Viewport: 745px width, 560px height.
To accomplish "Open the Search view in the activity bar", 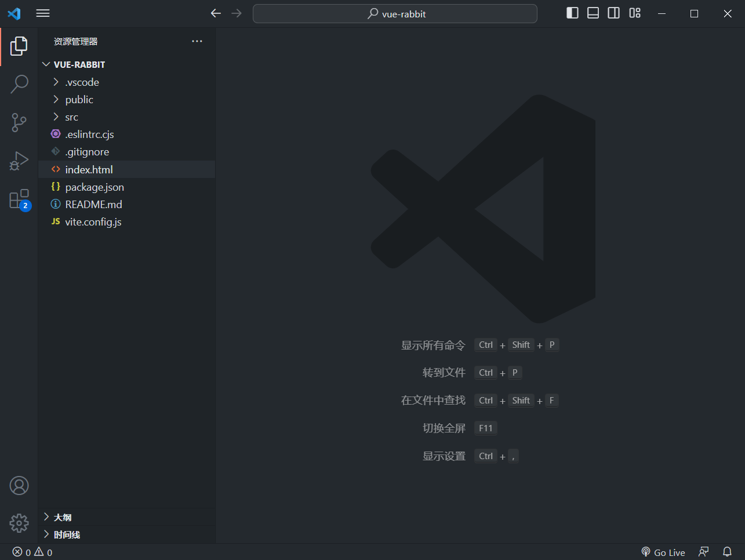I will coord(19,84).
